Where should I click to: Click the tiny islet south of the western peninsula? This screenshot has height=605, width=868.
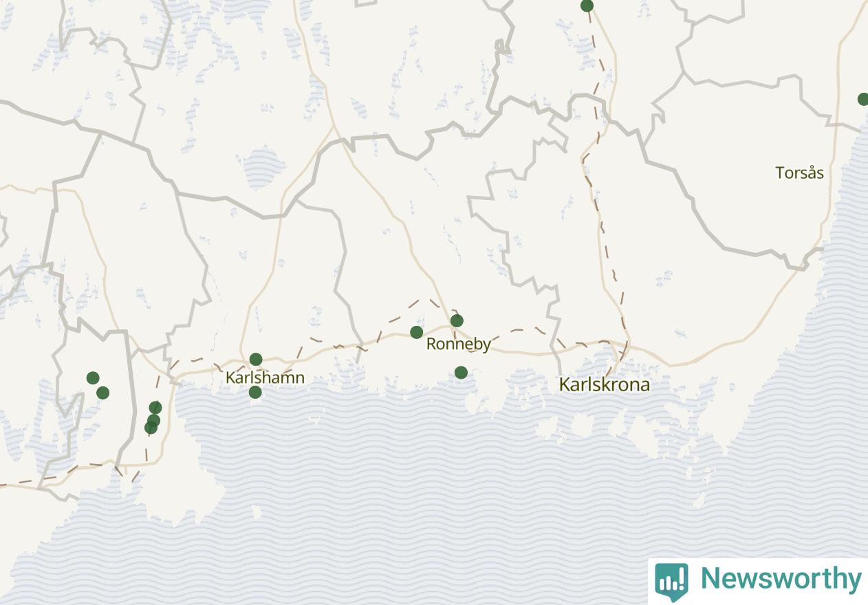tap(257, 512)
